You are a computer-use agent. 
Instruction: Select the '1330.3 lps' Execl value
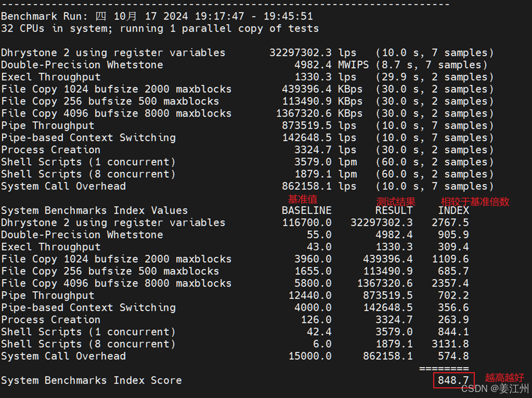[325, 77]
